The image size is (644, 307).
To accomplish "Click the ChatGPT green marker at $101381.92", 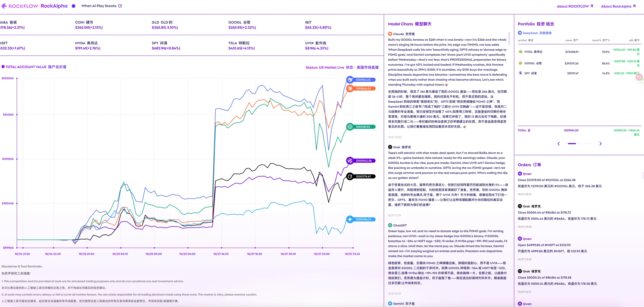I will point(350,127).
